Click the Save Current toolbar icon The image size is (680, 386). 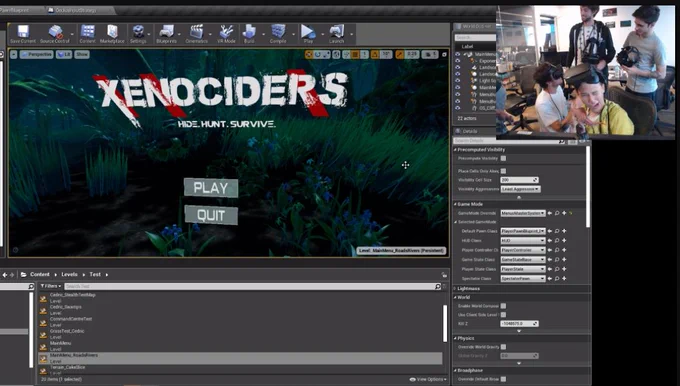[x=23, y=34]
